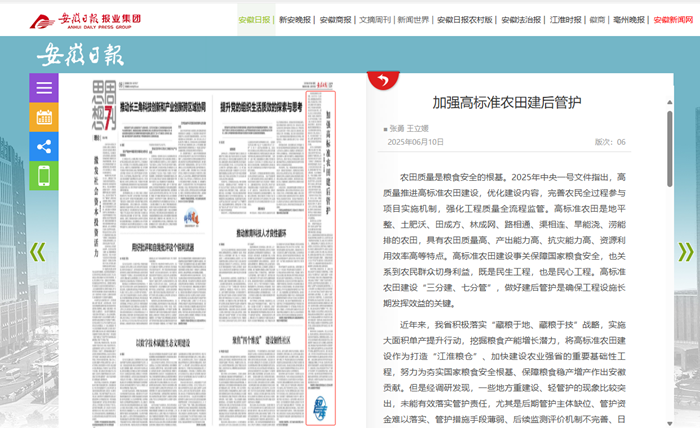The width and height of the screenshot is (700, 428).
Task: Open the orange calendar date picker
Action: 44,118
